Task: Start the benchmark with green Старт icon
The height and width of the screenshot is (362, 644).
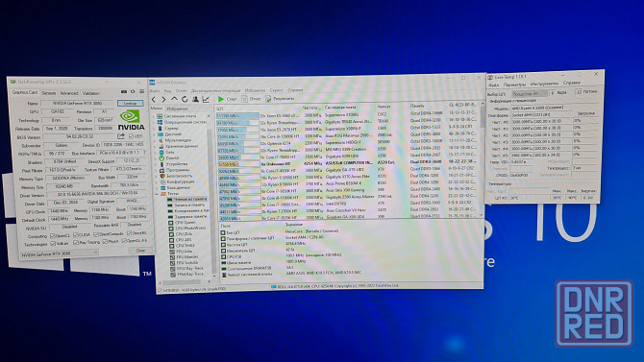Action: coord(221,99)
